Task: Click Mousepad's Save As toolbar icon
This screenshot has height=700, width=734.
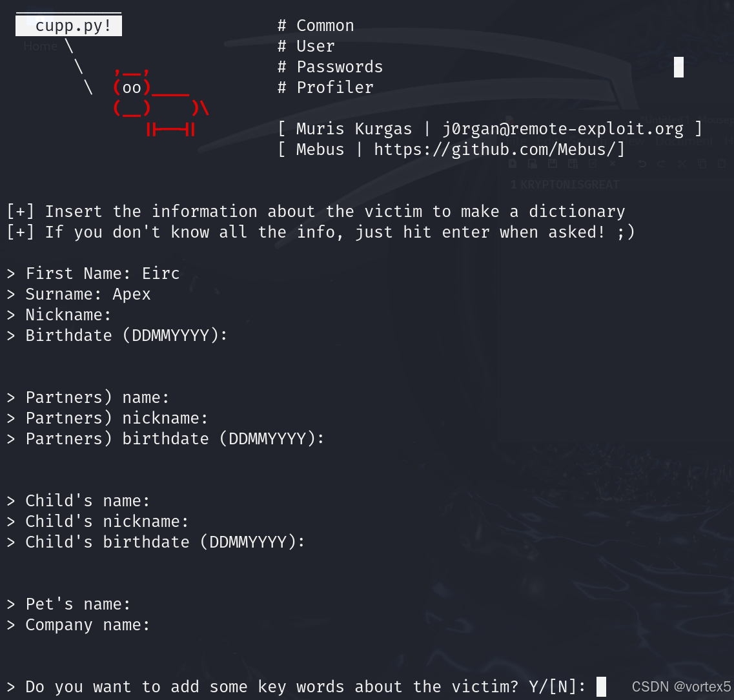Action: (573, 163)
